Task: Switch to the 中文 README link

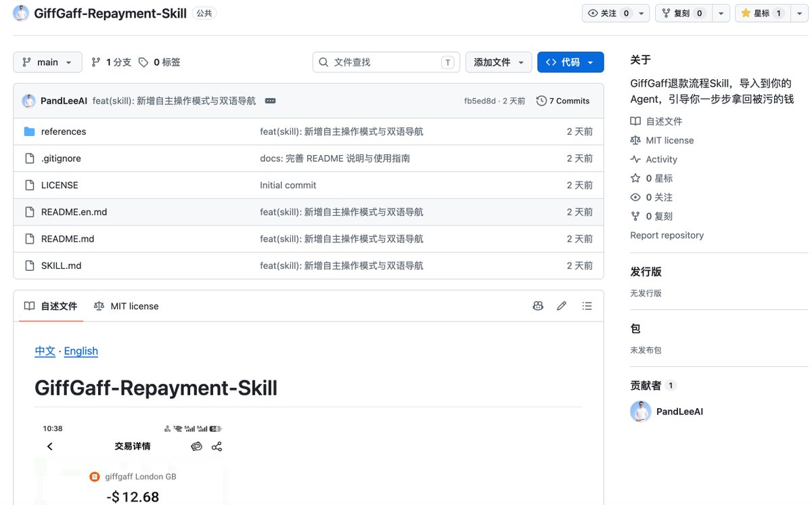Action: [x=45, y=351]
